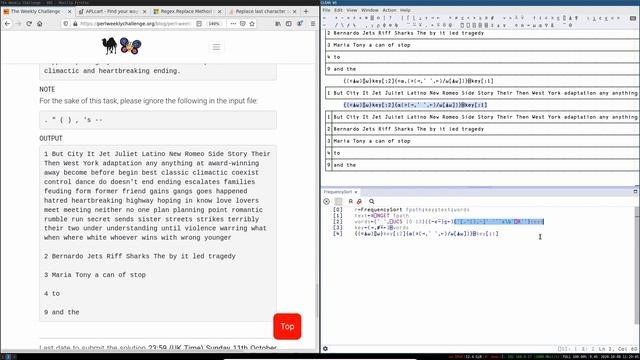Close The Weekly Challenge tab
The height and width of the screenshot is (360, 640).
69,11
